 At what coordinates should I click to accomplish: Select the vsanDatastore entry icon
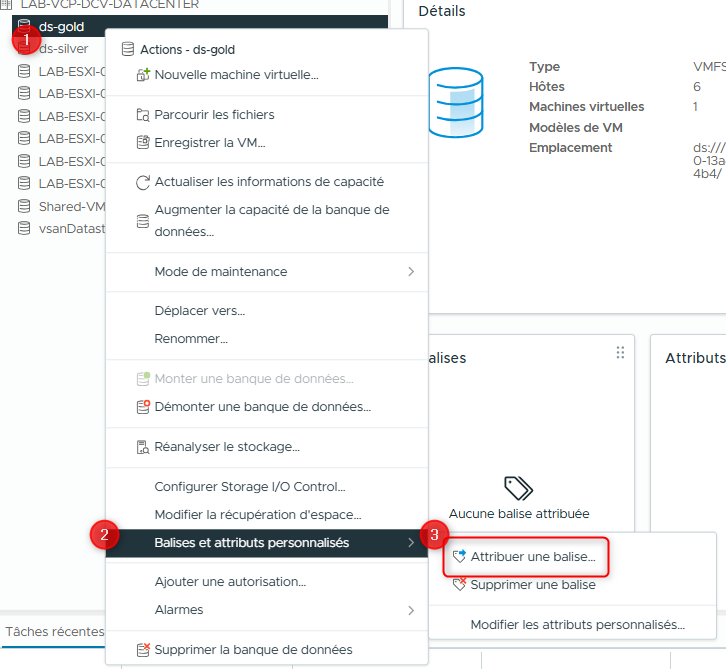tap(24, 228)
